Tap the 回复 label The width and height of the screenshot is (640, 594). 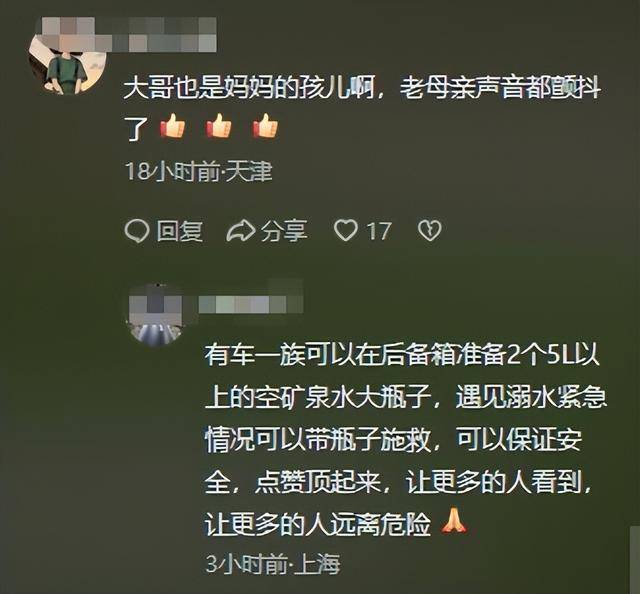(x=180, y=231)
